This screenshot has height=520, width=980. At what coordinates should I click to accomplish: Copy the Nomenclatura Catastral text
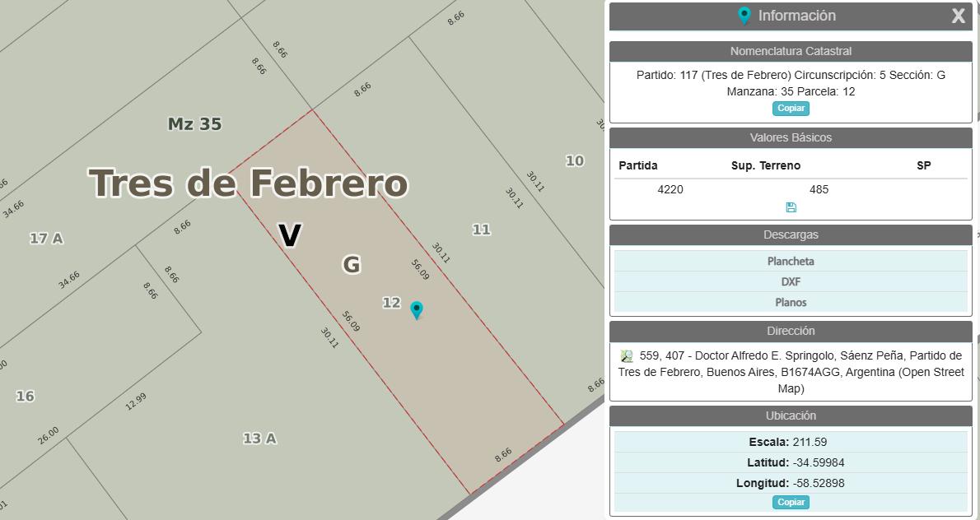[791, 108]
